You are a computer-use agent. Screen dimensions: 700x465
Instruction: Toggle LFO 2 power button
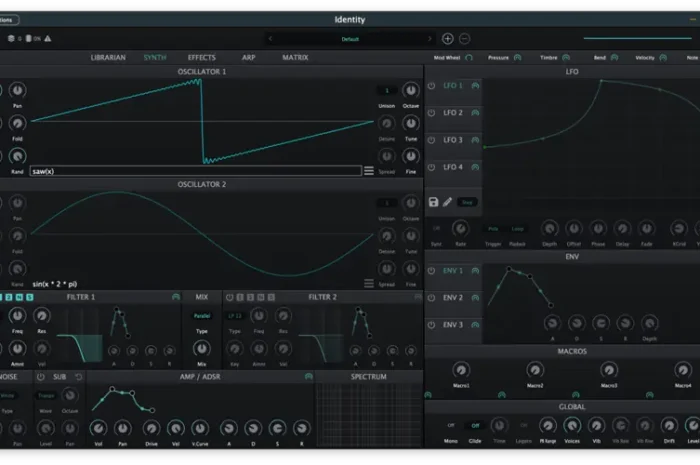[431, 113]
